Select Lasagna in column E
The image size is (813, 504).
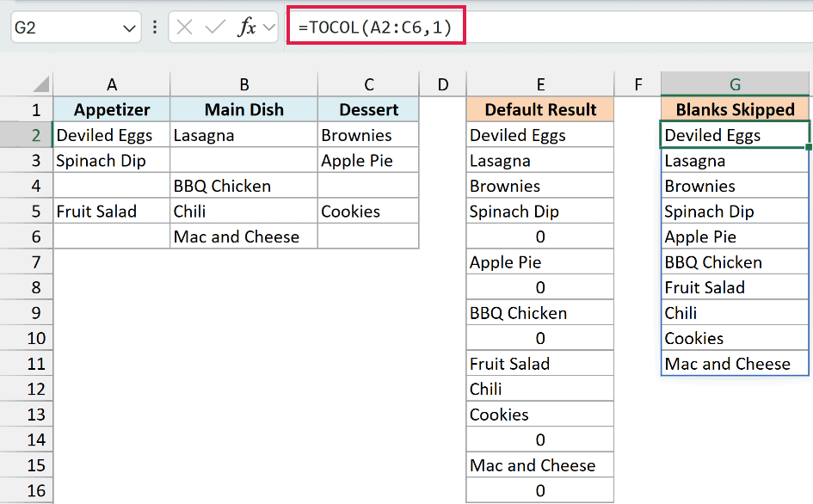(540, 160)
